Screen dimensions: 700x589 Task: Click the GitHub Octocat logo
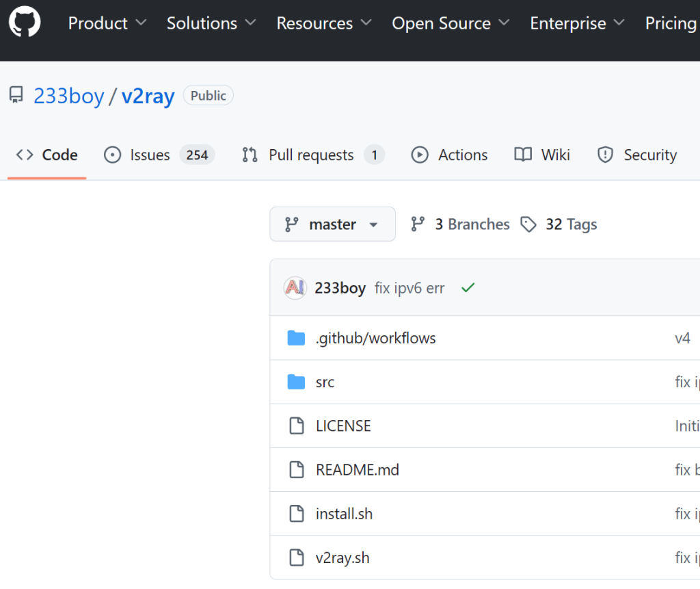(x=25, y=22)
